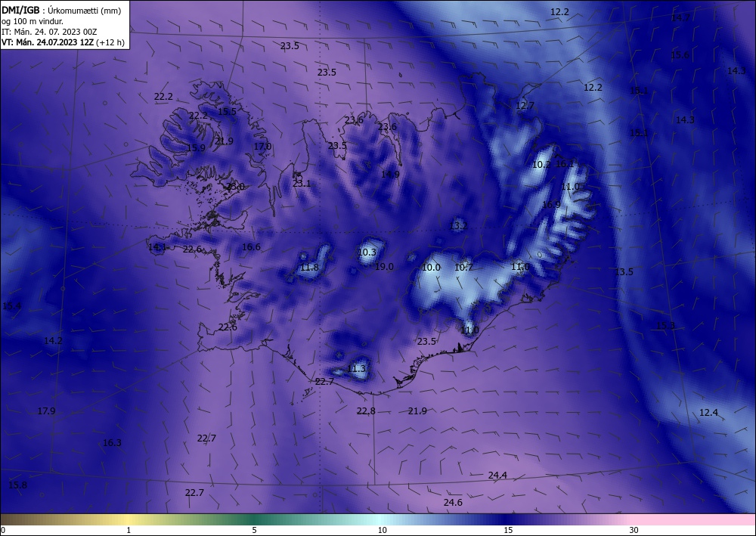Click the 14.1 value on Snæfellsnes tip
Viewport: 756px width, 536px height.
[157, 247]
